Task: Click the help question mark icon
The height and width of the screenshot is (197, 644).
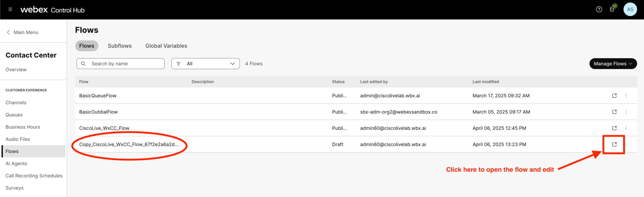Action: pos(599,9)
